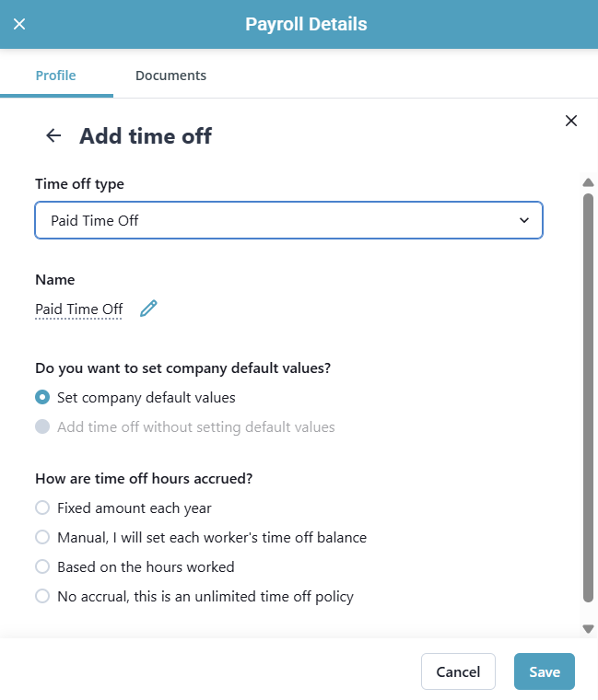Dismiss the Add time off panel with X

[571, 121]
